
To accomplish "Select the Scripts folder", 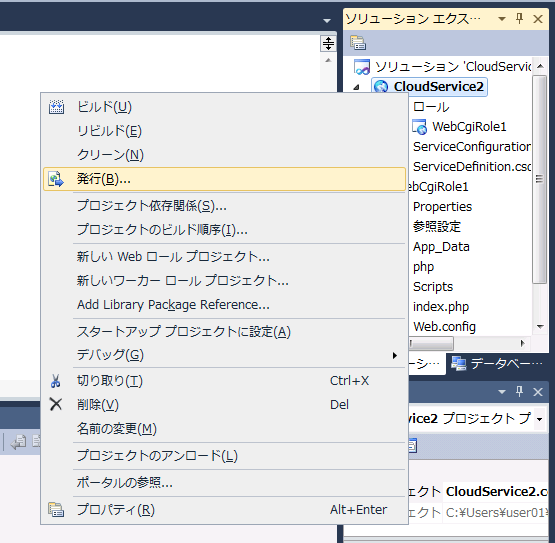I will (433, 287).
